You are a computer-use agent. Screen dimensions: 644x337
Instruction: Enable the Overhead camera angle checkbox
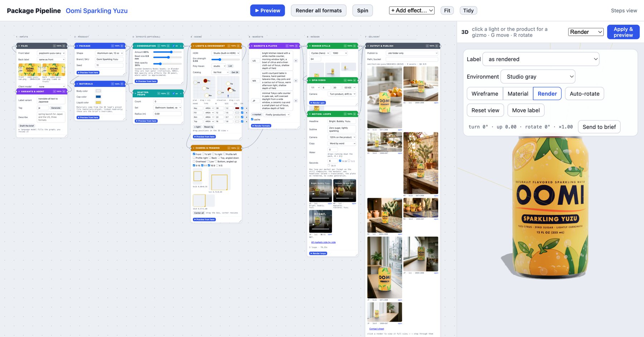(194, 161)
